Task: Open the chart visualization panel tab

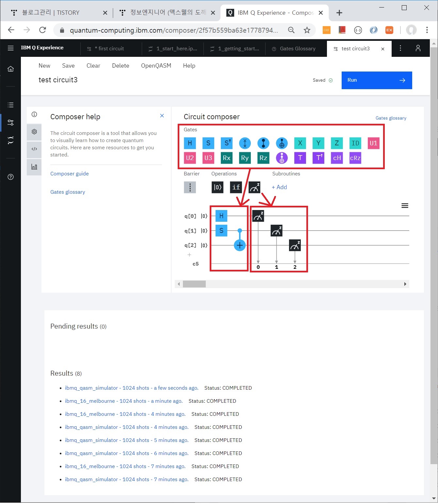Action: point(34,167)
